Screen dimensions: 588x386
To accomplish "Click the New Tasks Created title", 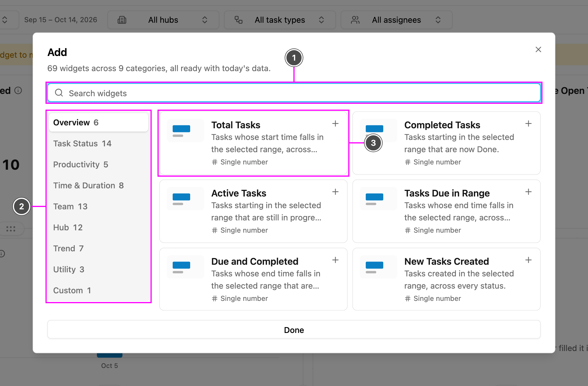I will (x=447, y=261).
